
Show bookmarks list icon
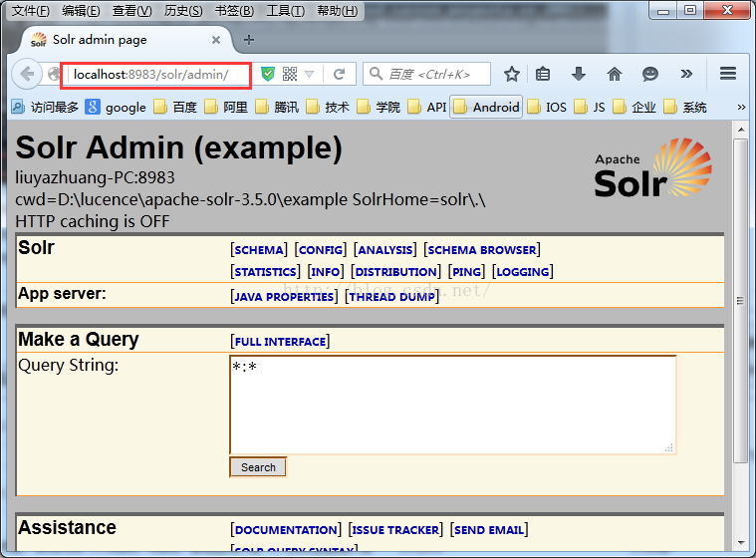[543, 74]
